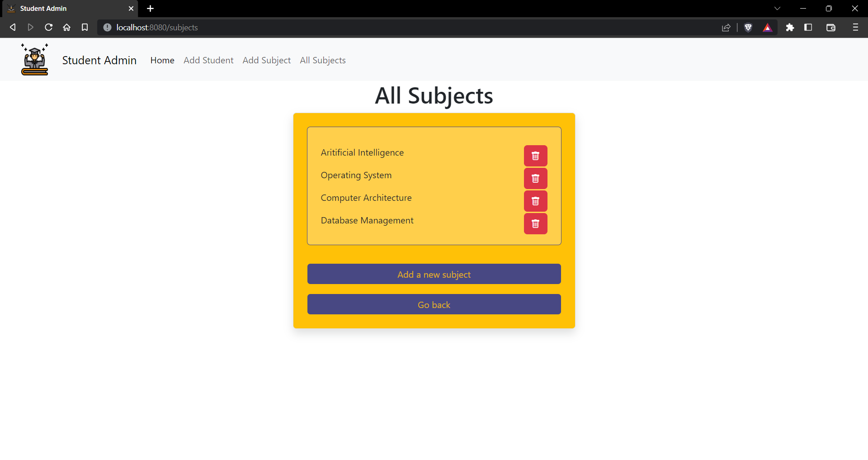Delete the Aritificial Intelligence subject
The image size is (868, 460).
535,156
